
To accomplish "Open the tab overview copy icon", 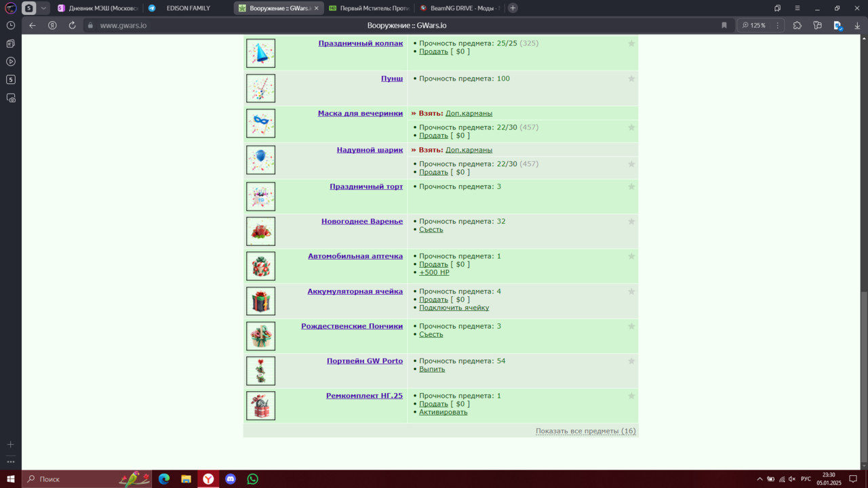I will pyautogui.click(x=778, y=8).
